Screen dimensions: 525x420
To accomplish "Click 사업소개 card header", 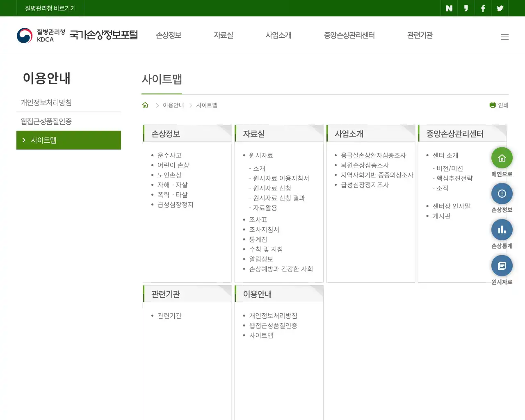I will [x=371, y=134].
